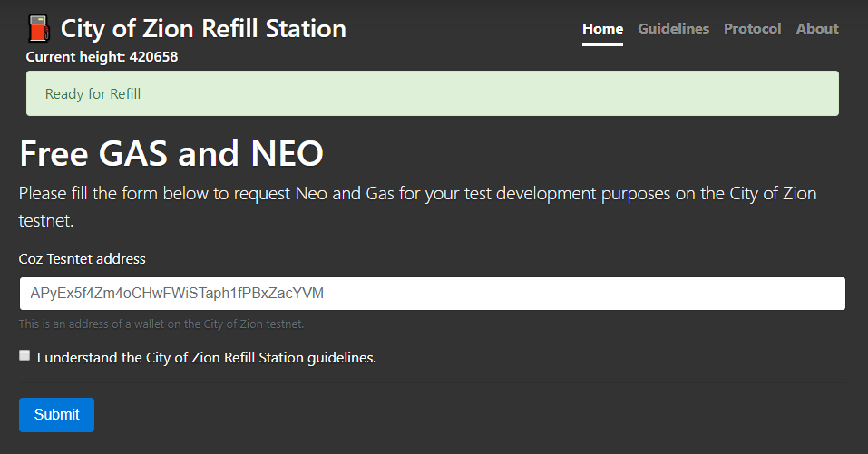
Task: Click the gray help text under address field
Action: point(161,324)
